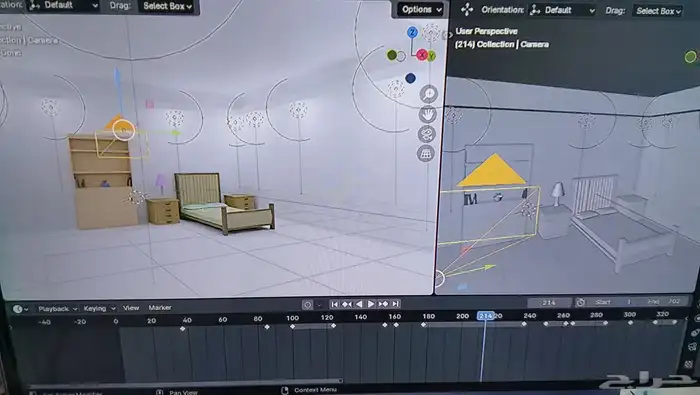The image size is (700, 395).
Task: Click the 'Pan View' status bar hint
Action: pos(183,392)
